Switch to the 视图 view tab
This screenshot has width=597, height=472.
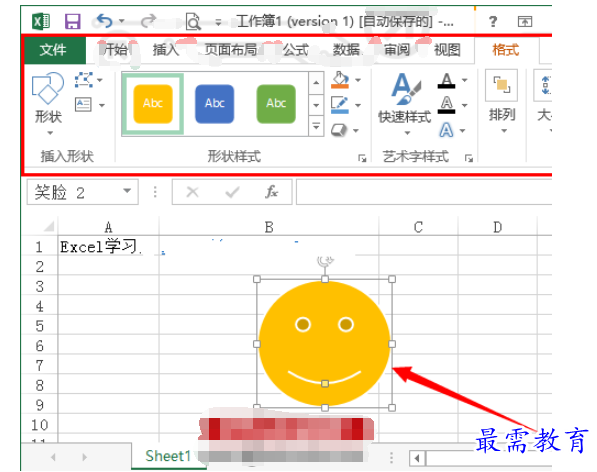447,50
